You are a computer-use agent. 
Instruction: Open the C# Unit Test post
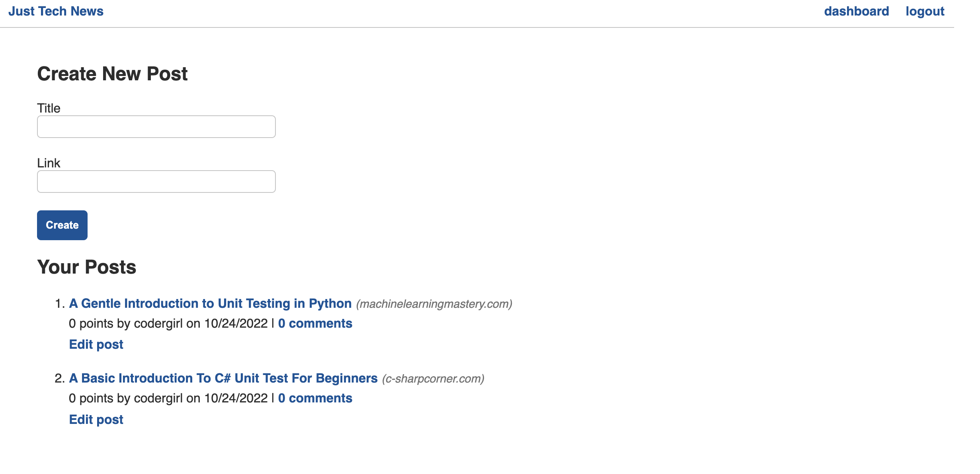[x=223, y=378]
